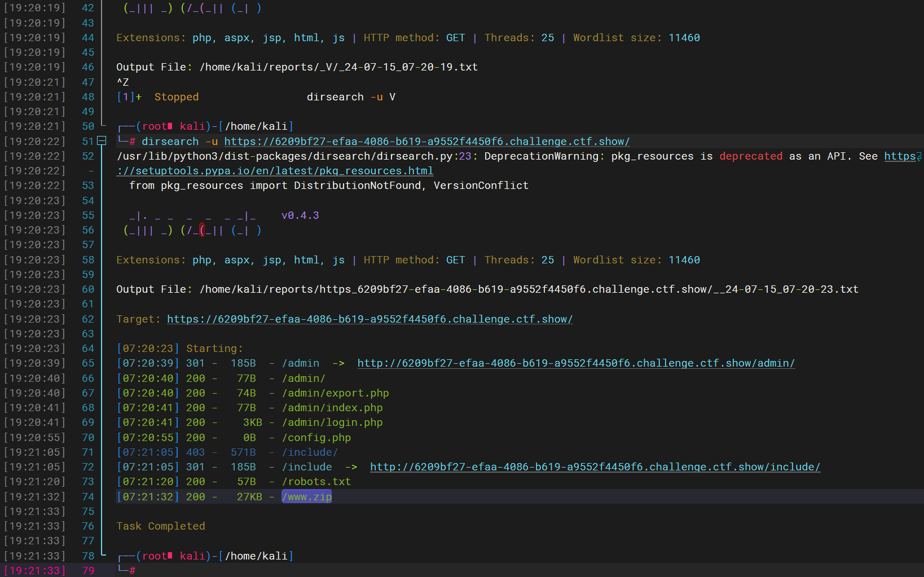
Task: Open the /admin/ redirect URL link
Action: tap(576, 363)
